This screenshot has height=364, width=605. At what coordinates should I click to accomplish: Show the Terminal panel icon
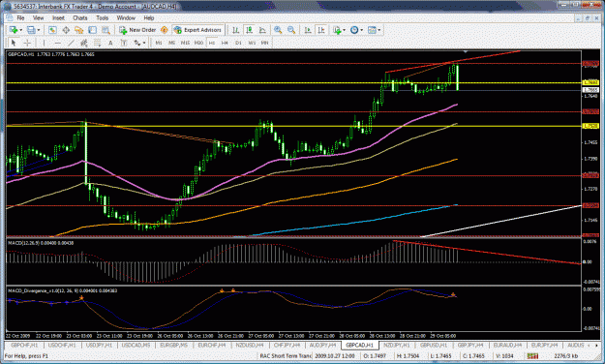[92, 30]
